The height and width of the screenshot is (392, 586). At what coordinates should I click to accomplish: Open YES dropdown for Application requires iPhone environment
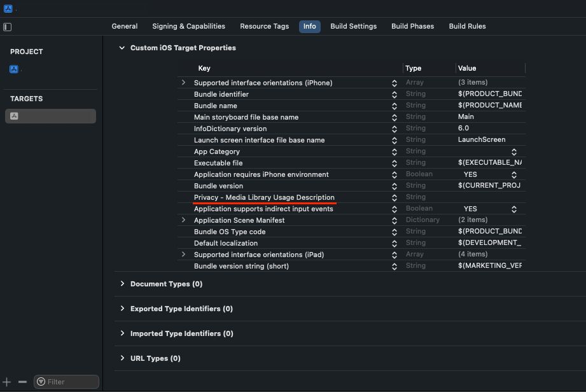pyautogui.click(x=513, y=174)
